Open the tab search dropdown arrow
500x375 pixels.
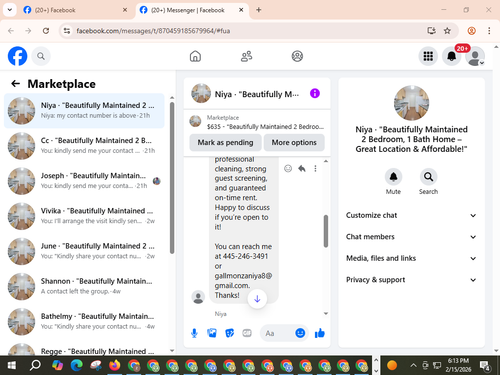10,10
